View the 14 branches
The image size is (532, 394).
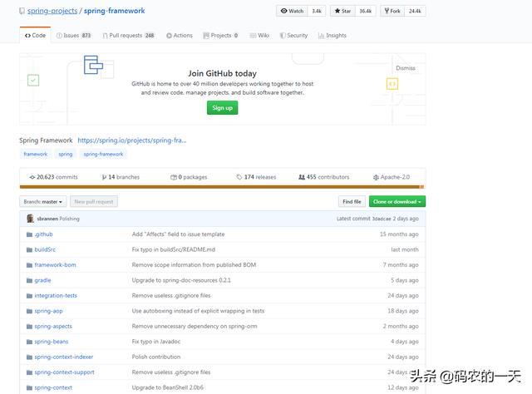(x=121, y=177)
